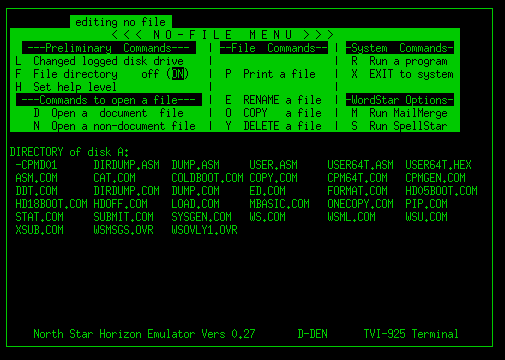505x360 pixels.
Task: Click file WS.COM in directory
Action: click(x=267, y=217)
